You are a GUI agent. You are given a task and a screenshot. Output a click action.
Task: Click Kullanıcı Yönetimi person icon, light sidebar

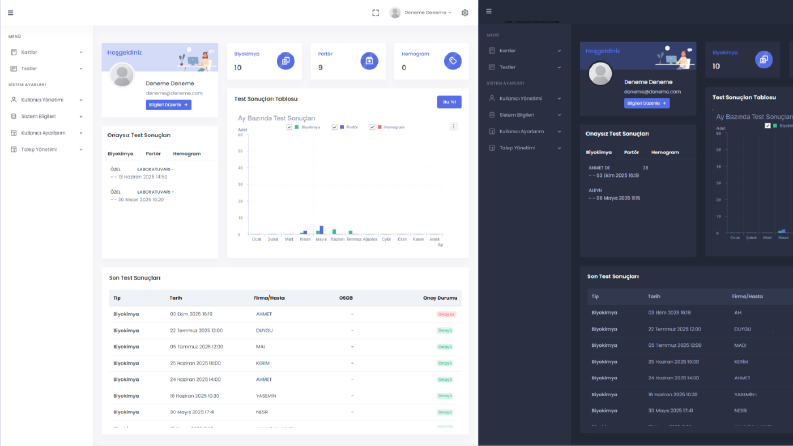14,100
